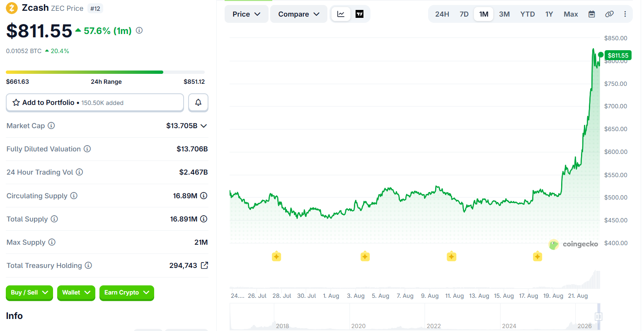
Task: Click the #12 rank badge
Action: coord(95,8)
